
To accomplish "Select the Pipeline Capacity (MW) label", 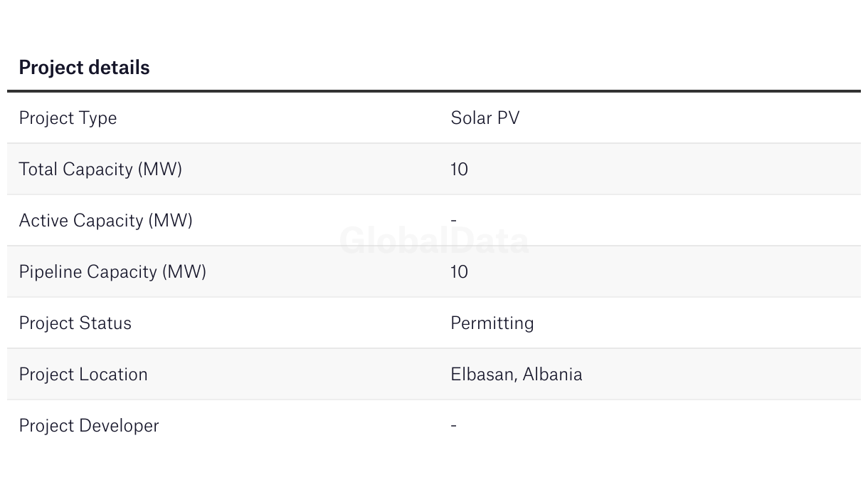I will (112, 272).
